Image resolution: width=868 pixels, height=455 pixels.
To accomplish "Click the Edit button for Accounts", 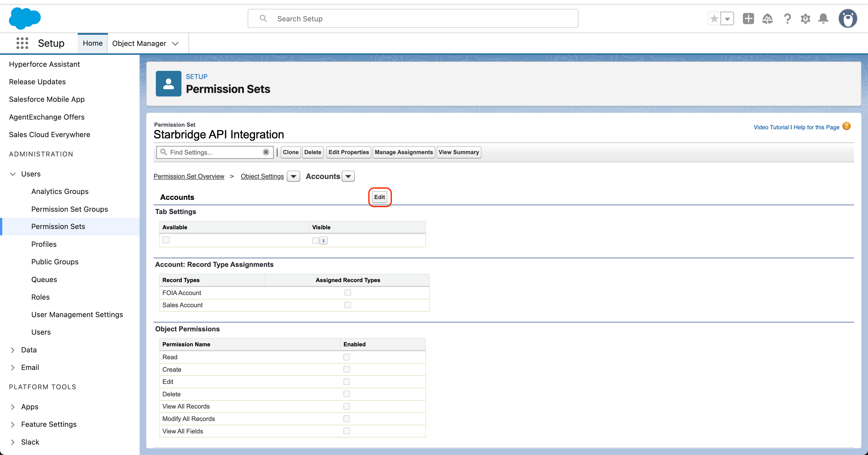I will [x=379, y=197].
